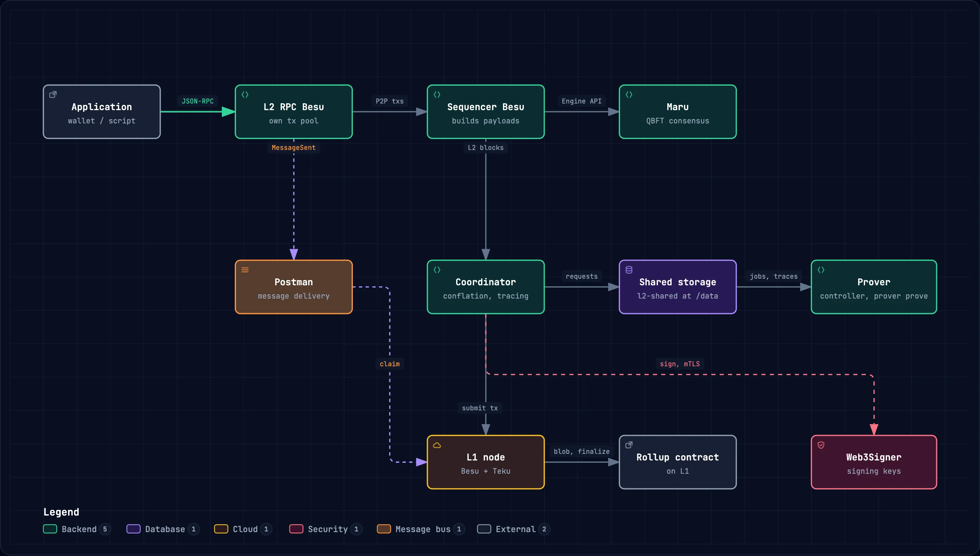
Task: Click the code brackets icon on Coordinator
Action: (437, 270)
